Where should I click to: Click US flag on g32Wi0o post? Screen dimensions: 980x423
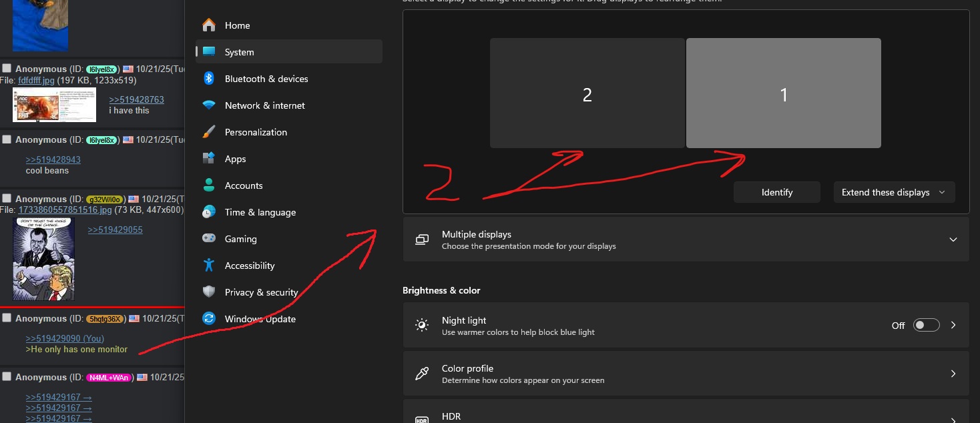[134, 199]
